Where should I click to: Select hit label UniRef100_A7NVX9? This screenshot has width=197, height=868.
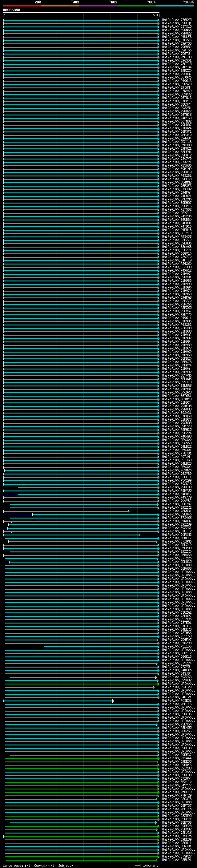tap(176, 91)
